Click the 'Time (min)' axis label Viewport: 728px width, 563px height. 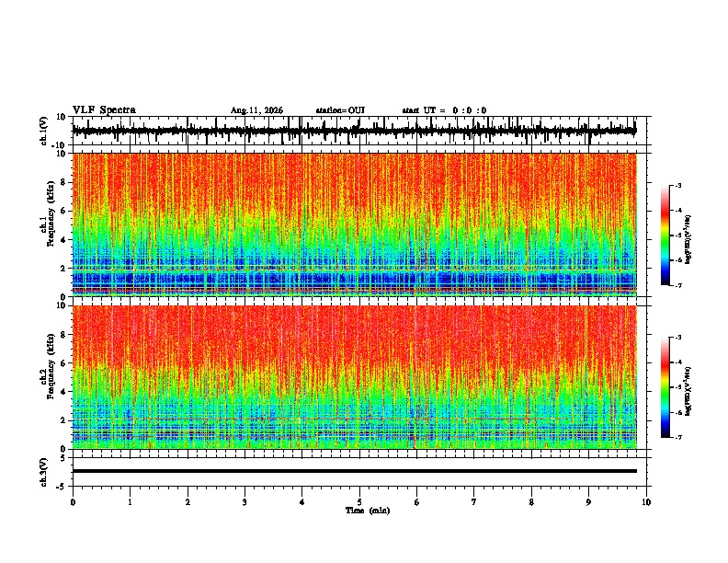(368, 511)
